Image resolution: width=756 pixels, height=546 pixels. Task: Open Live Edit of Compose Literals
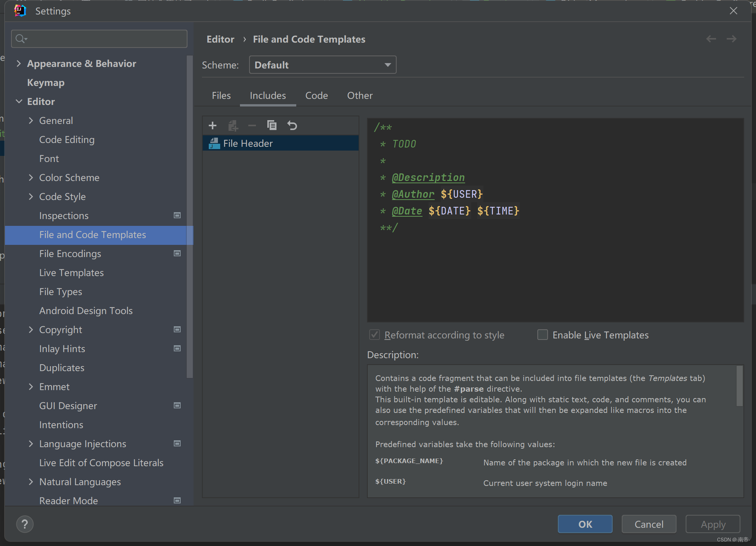(101, 463)
